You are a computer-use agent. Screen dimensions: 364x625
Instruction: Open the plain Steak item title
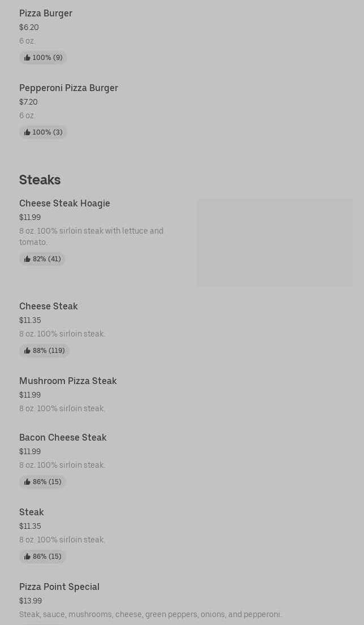pos(32,512)
